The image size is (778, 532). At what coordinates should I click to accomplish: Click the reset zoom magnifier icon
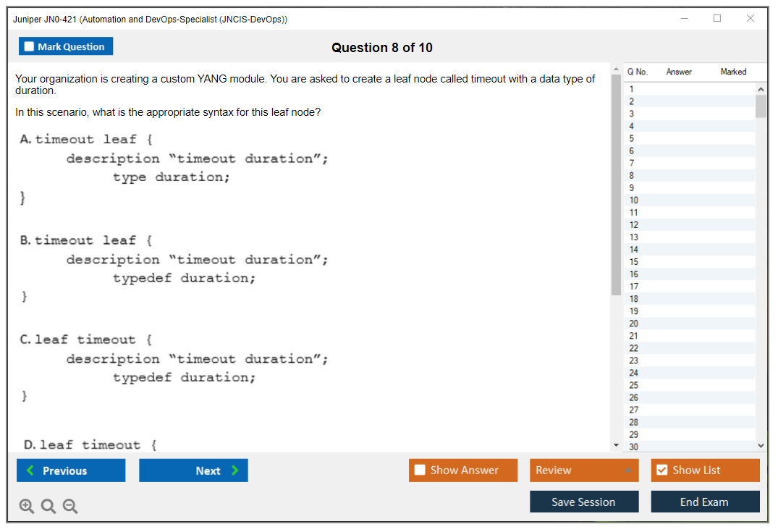48,507
